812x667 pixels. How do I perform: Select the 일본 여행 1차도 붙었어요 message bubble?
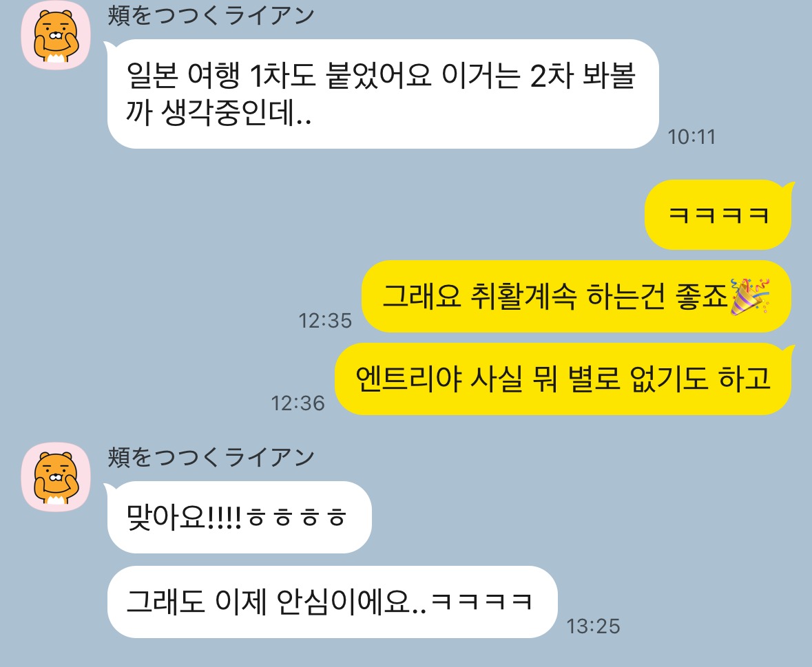[382, 94]
